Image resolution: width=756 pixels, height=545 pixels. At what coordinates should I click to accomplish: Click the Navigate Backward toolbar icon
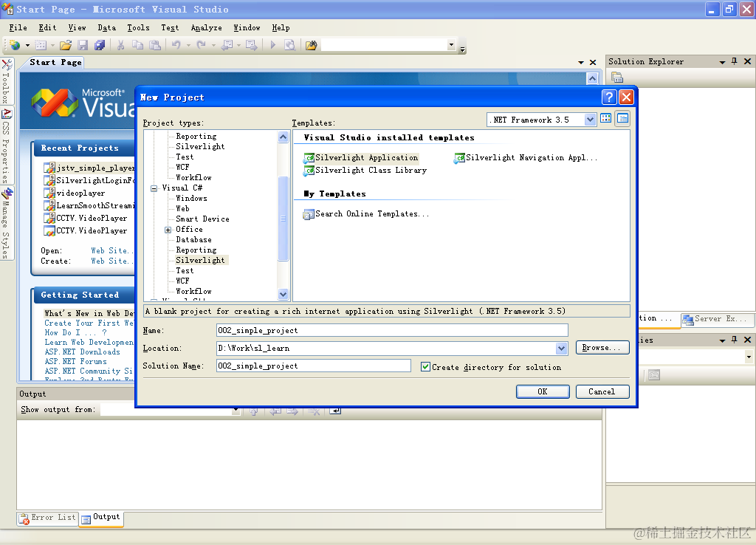point(227,45)
